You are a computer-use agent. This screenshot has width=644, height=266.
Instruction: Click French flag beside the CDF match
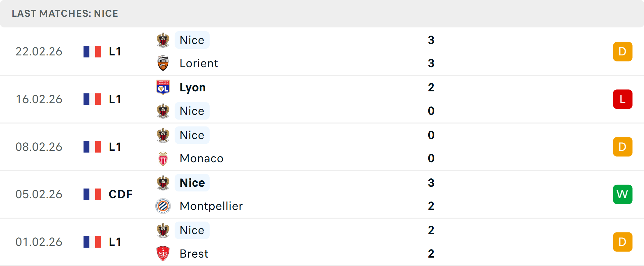(92, 194)
